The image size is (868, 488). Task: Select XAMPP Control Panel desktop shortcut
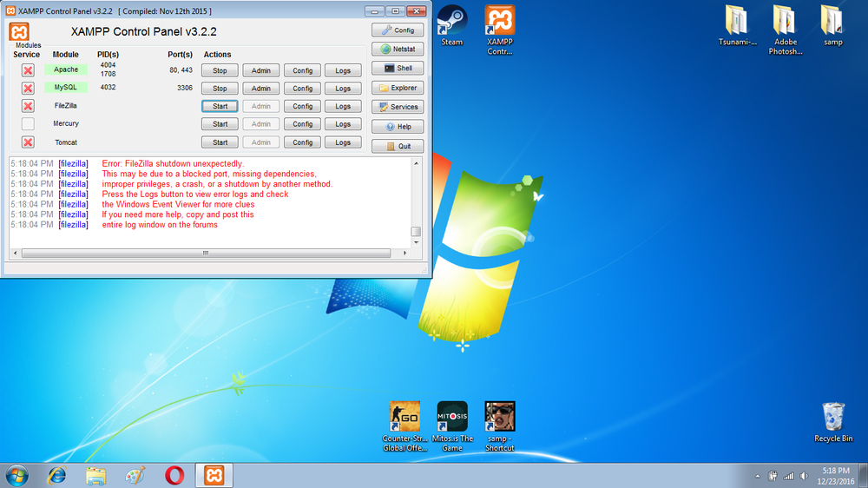pyautogui.click(x=499, y=30)
